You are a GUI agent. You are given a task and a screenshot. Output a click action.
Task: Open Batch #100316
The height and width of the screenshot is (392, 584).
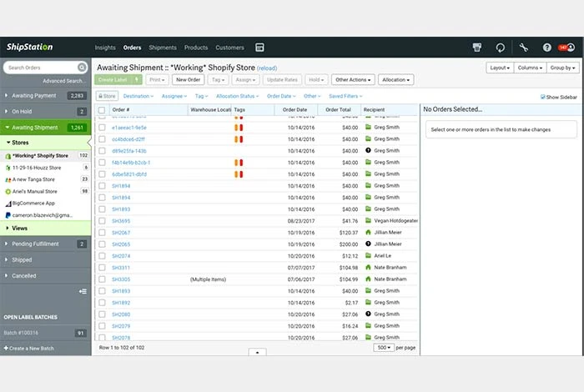21,333
